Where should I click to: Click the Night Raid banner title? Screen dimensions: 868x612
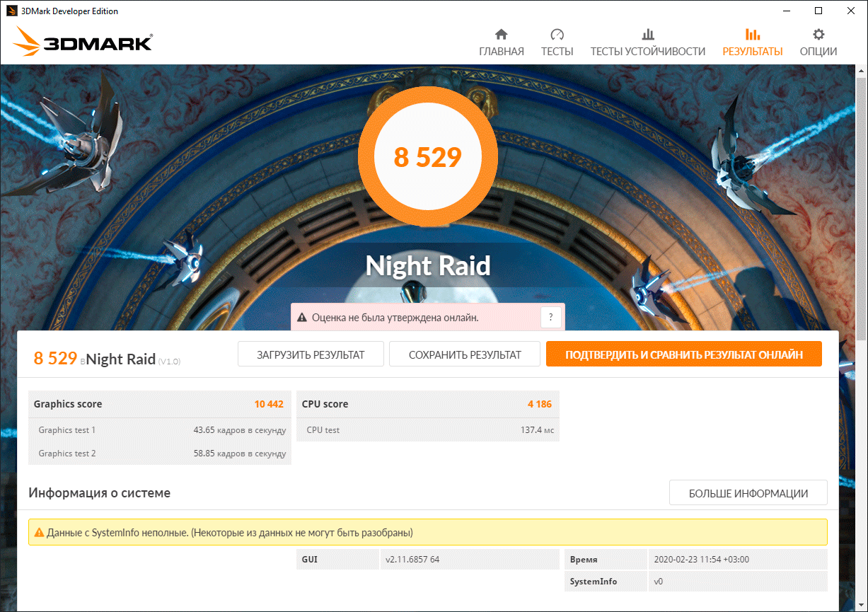428,266
